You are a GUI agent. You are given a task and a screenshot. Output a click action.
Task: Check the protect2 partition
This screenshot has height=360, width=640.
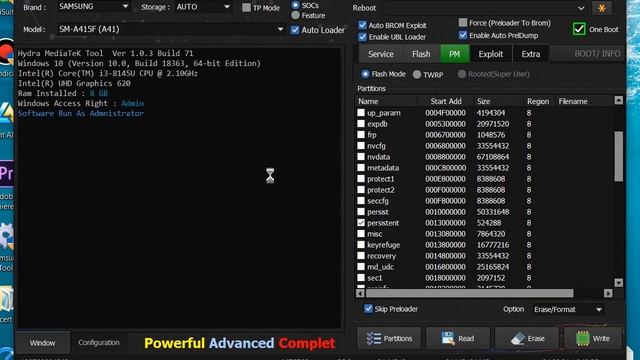click(x=361, y=190)
